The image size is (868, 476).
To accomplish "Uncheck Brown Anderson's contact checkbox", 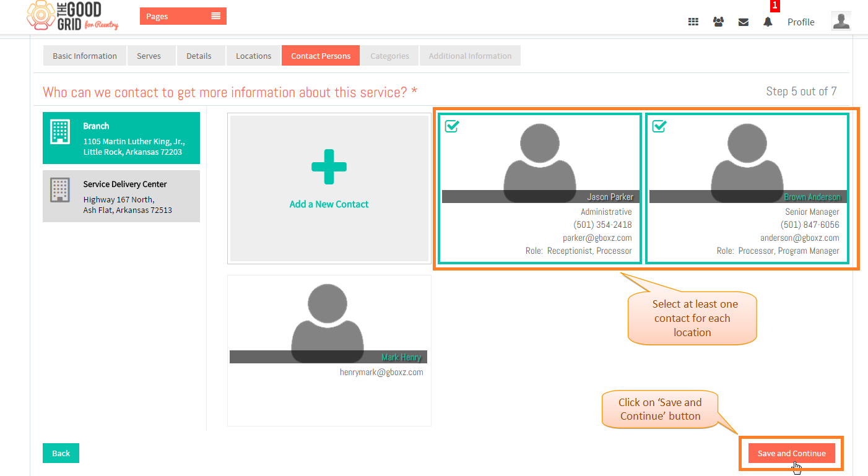I will click(x=659, y=126).
